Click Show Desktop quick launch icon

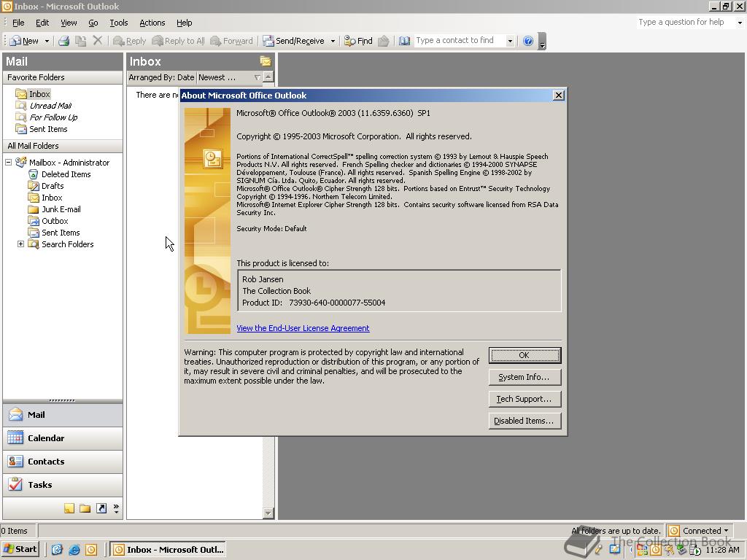57,550
